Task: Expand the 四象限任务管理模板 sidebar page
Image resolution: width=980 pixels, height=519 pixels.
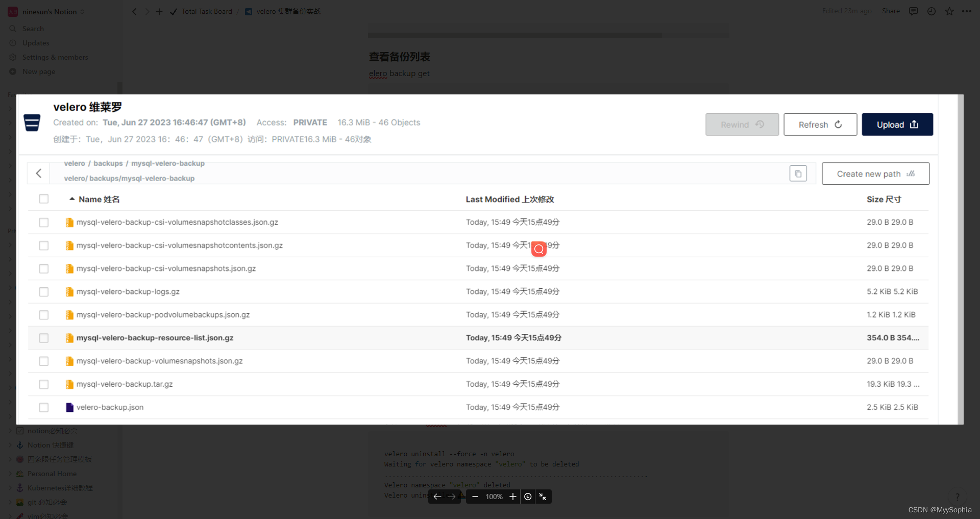Action: (10, 459)
